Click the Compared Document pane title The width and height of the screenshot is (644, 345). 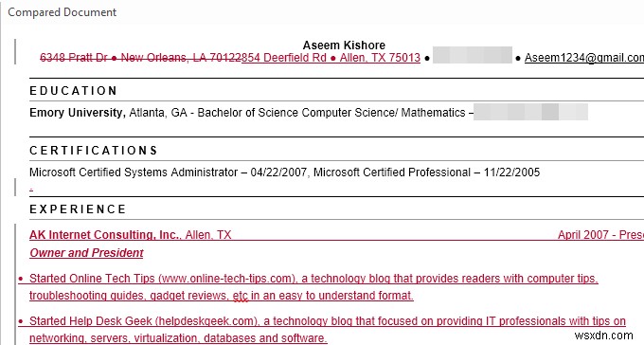tap(62, 12)
